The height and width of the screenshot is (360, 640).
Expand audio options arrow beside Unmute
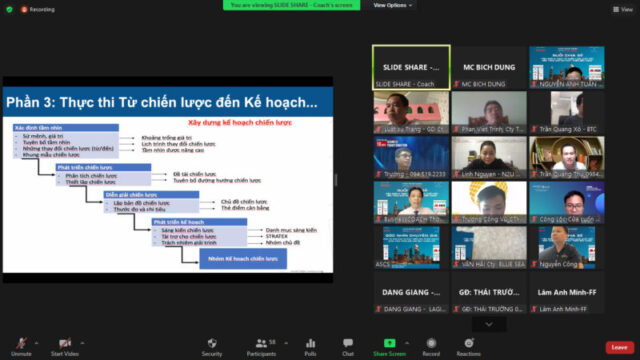click(36, 343)
